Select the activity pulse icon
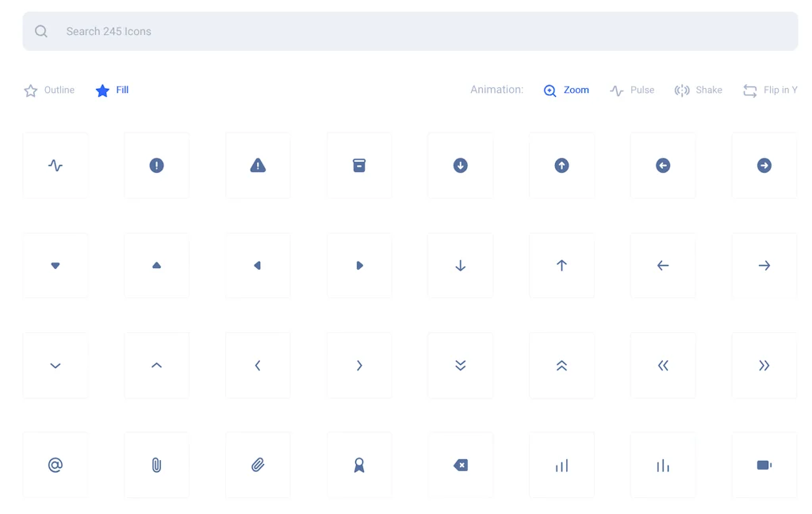Image resolution: width=812 pixels, height=514 pixels. pos(55,165)
